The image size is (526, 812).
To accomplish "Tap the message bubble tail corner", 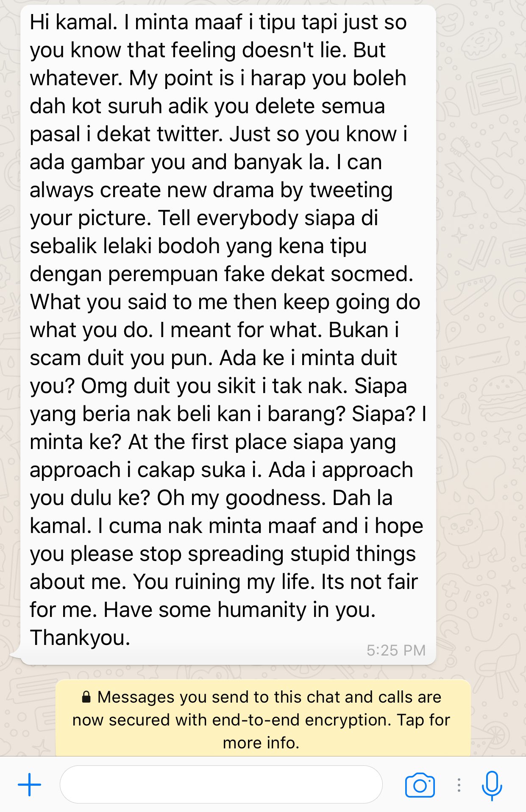I will 16,655.
